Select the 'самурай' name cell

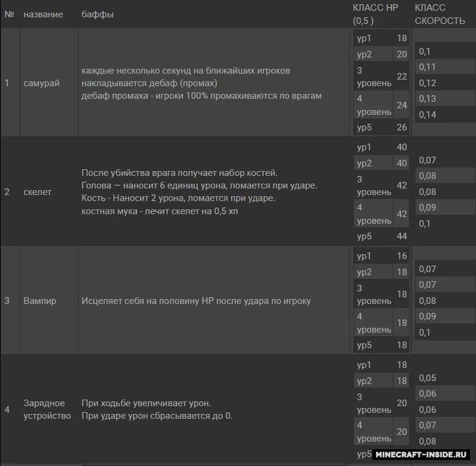pos(41,83)
